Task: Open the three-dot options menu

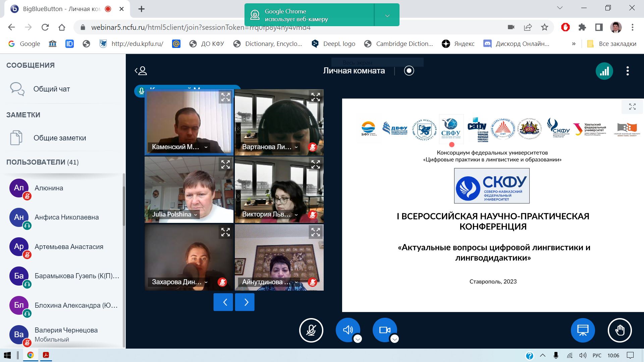Action: 628,71
